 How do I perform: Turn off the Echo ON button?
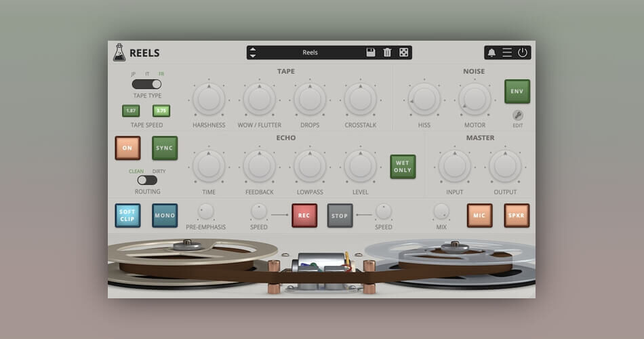tap(127, 148)
